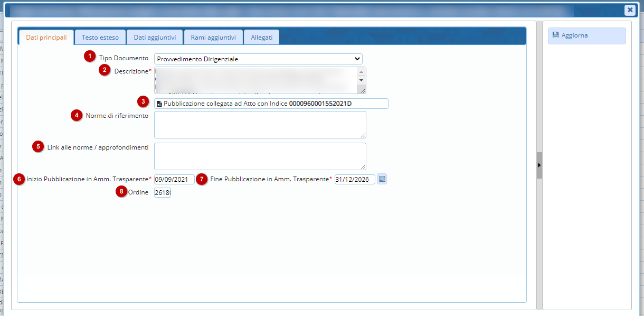Focus the Link alle norme / approfondimenti field
The height and width of the screenshot is (316, 644).
(260, 156)
